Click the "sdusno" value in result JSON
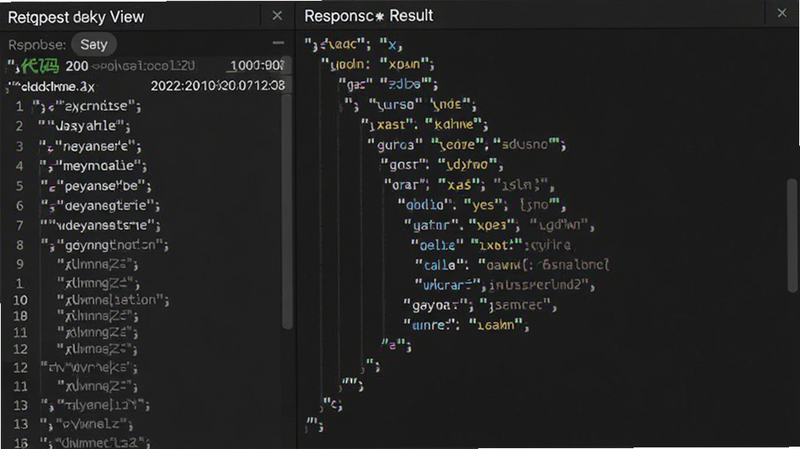Image resolution: width=800 pixels, height=449 pixels. [526, 145]
